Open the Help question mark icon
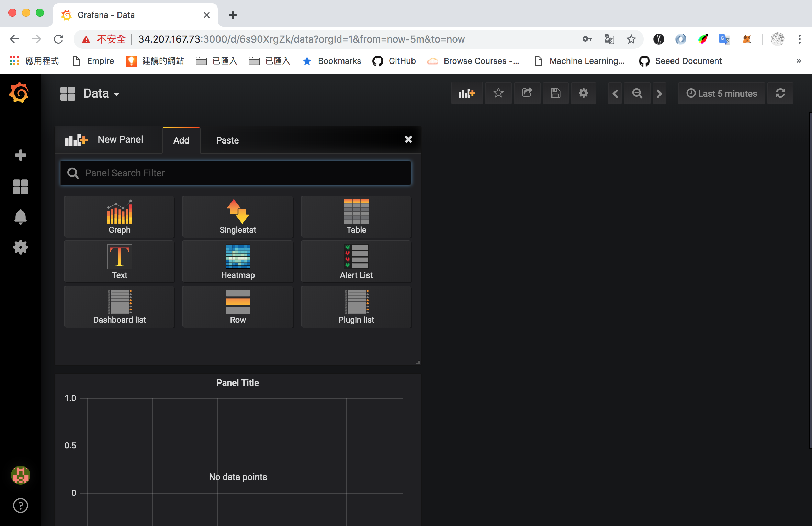The width and height of the screenshot is (812, 526). [21, 505]
